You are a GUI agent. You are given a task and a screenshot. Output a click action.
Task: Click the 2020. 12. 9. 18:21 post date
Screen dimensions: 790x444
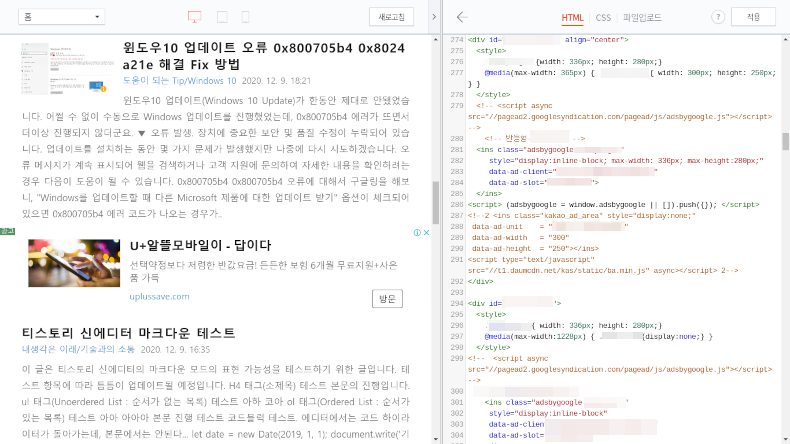tap(276, 81)
